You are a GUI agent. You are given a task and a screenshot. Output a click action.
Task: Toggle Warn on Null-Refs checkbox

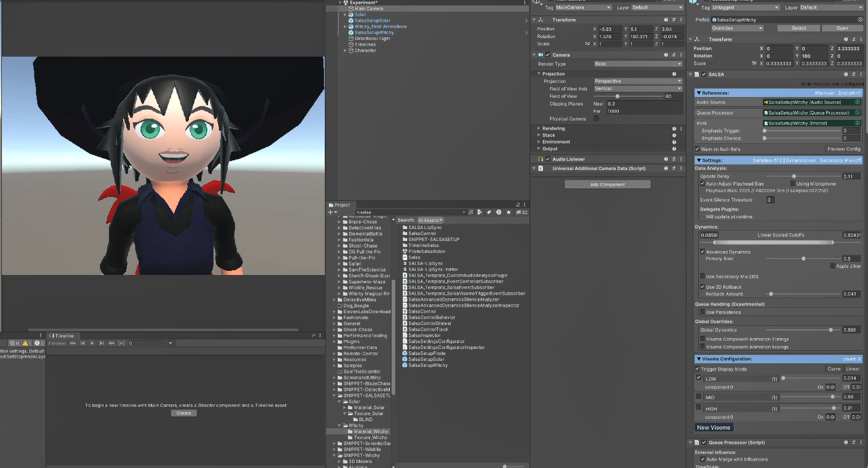[x=697, y=149]
